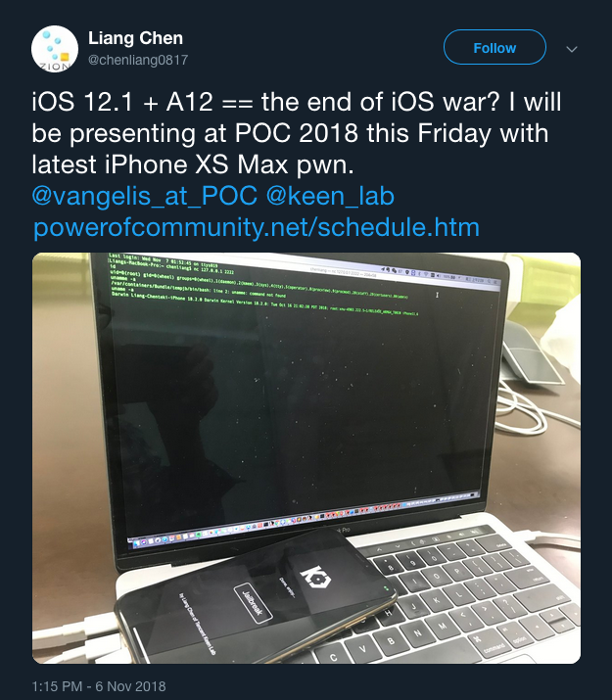Visit the @chenliang0817 handle

pos(138,60)
